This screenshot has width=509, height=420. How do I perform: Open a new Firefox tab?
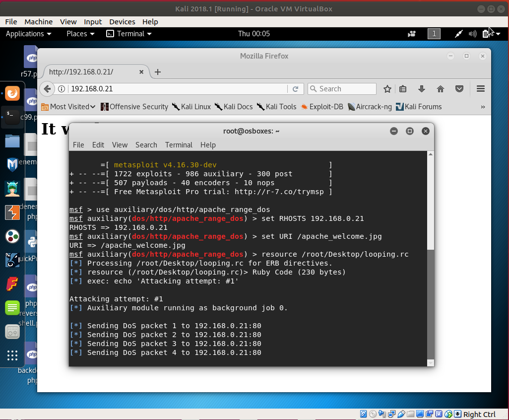pyautogui.click(x=157, y=72)
